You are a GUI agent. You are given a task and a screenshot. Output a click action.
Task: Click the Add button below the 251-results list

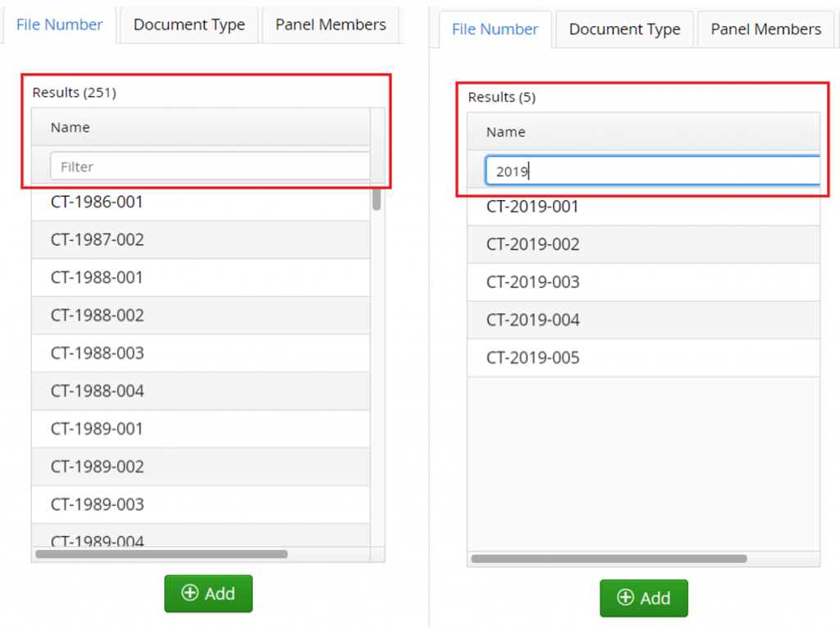(x=208, y=594)
